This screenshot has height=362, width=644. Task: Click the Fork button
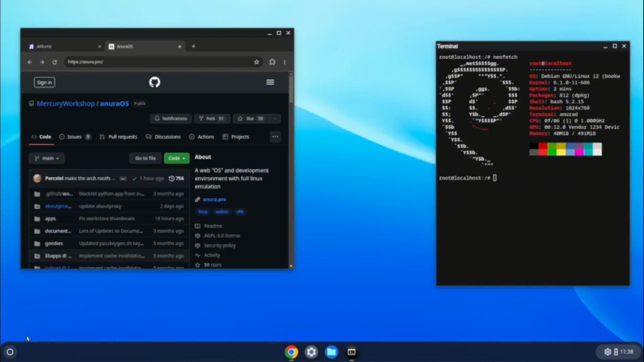point(212,119)
